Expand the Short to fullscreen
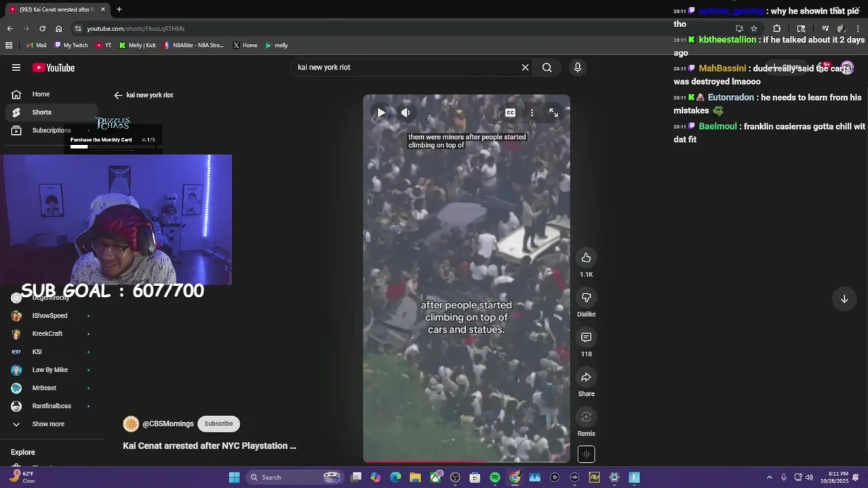The width and height of the screenshot is (868, 488). (553, 113)
